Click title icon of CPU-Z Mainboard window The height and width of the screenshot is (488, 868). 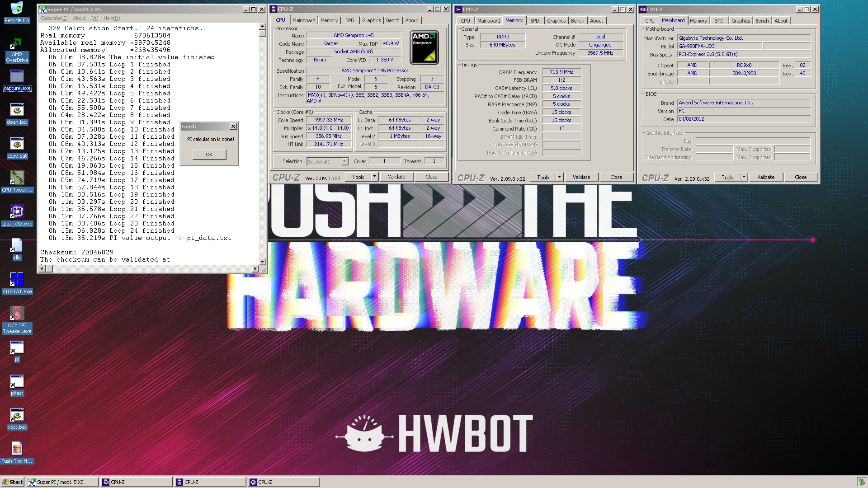coord(642,9)
